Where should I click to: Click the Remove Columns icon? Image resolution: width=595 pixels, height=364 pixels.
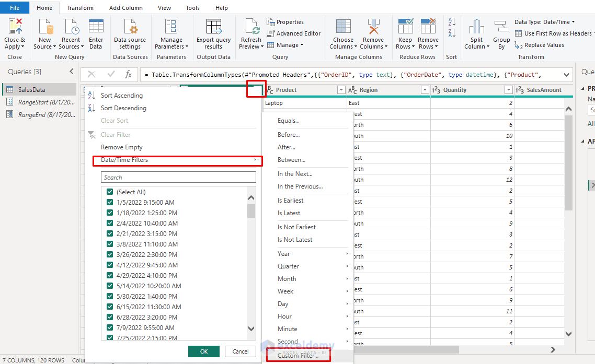pyautogui.click(x=373, y=27)
